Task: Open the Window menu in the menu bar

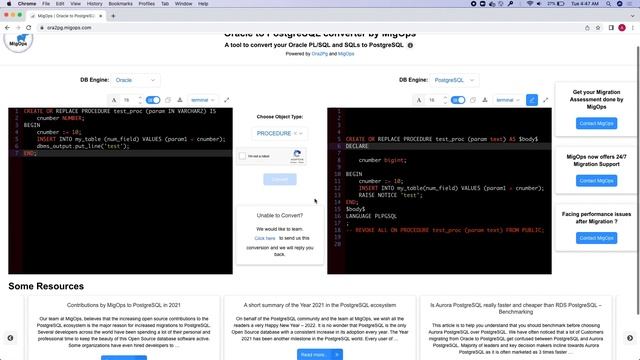Action: tap(183, 4)
